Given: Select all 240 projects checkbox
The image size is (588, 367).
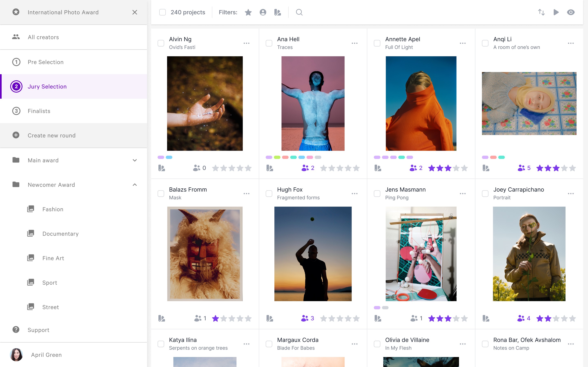Looking at the screenshot, I should click(162, 12).
